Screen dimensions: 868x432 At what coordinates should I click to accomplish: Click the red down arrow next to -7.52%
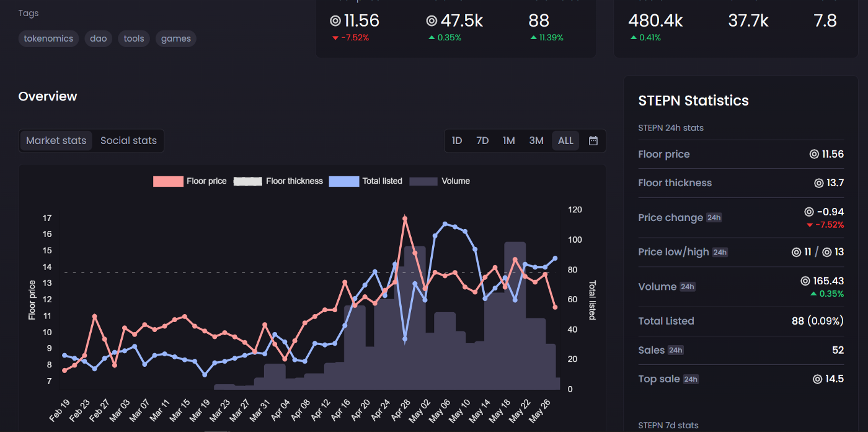click(335, 38)
